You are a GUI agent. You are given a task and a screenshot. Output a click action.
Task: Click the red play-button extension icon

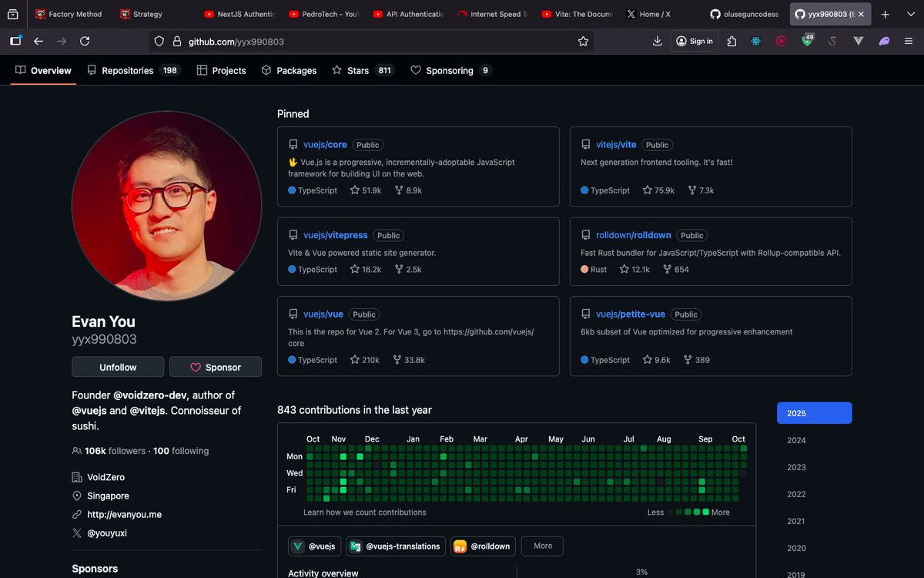click(782, 42)
